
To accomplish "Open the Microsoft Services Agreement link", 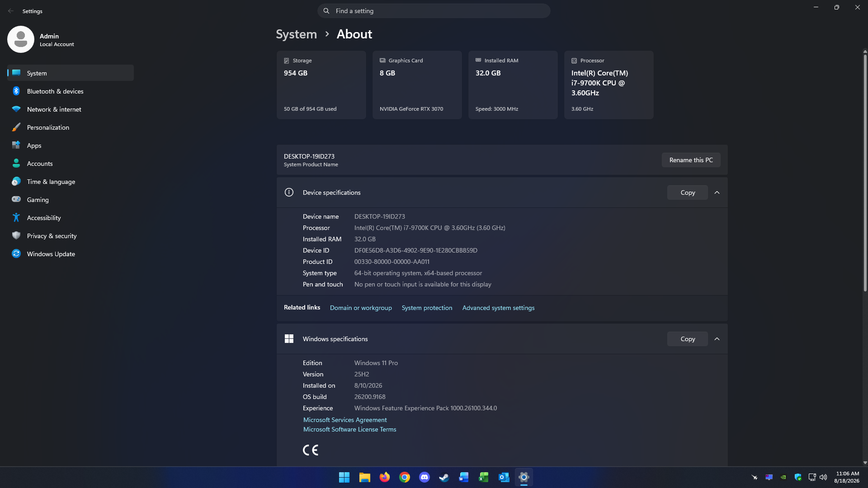I will pyautogui.click(x=345, y=420).
